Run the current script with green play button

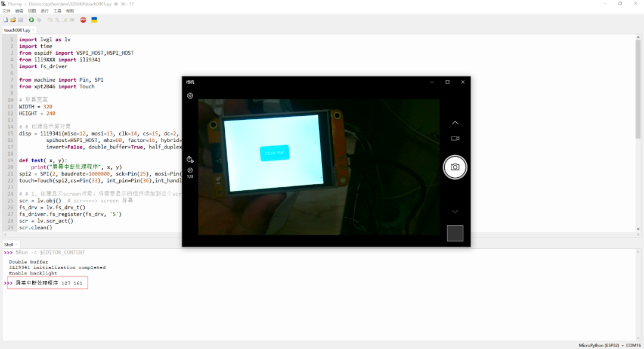[32, 20]
